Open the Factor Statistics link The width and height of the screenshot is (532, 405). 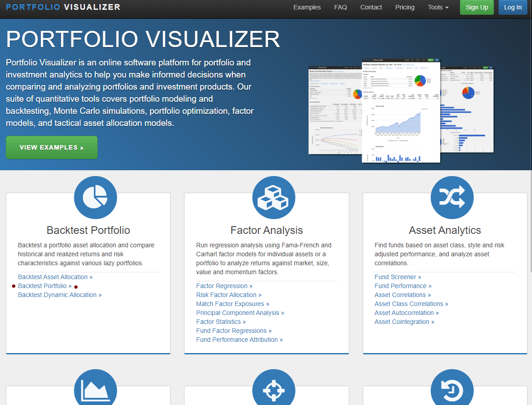point(221,322)
